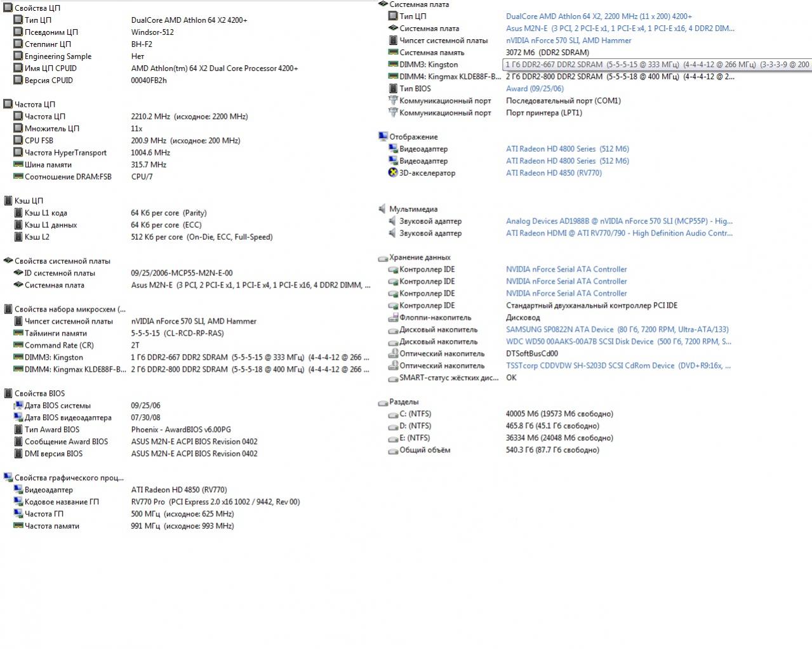Click the DIMM3 DDR2-667 tooltip box
This screenshot has height=649, width=812.
[x=656, y=65]
